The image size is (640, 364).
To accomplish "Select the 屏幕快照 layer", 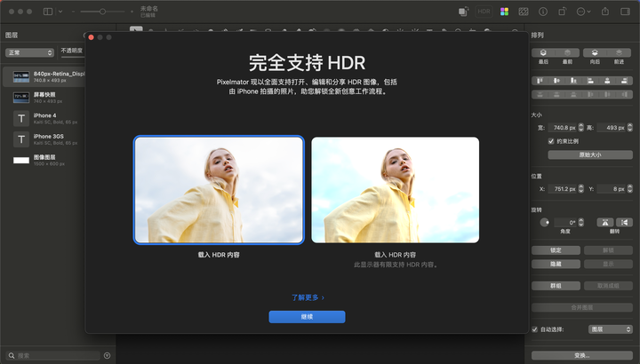I will click(45, 98).
